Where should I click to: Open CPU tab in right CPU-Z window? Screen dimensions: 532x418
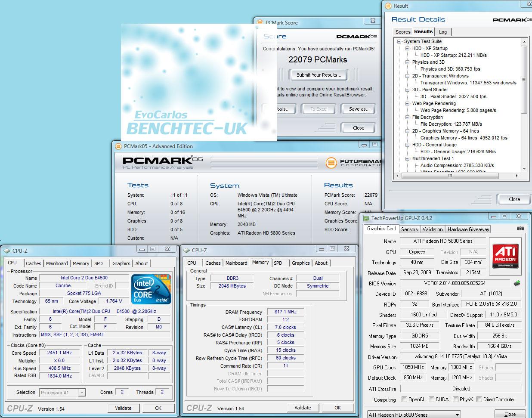tap(192, 263)
